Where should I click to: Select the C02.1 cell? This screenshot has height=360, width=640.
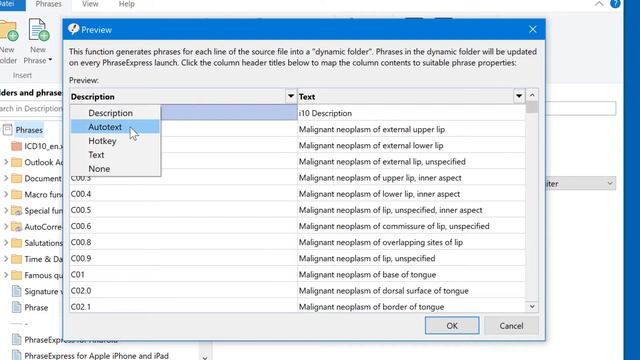click(183, 306)
